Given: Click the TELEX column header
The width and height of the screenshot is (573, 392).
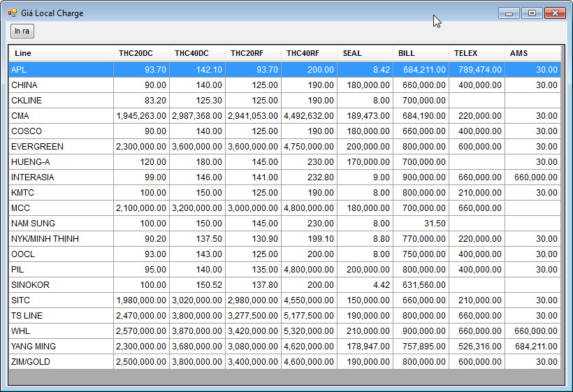Looking at the screenshot, I should click(477, 53).
